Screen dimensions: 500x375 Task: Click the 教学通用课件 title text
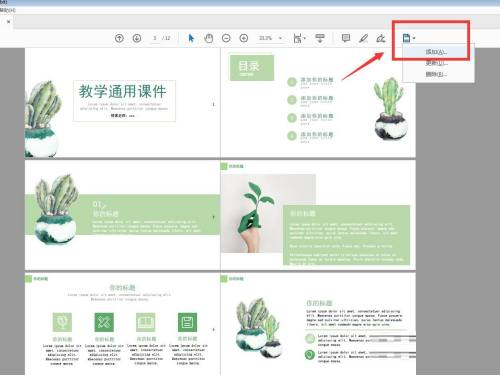[x=122, y=91]
